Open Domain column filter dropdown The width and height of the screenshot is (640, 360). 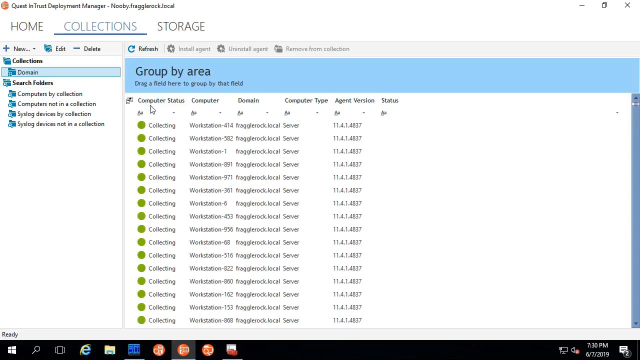267,113
